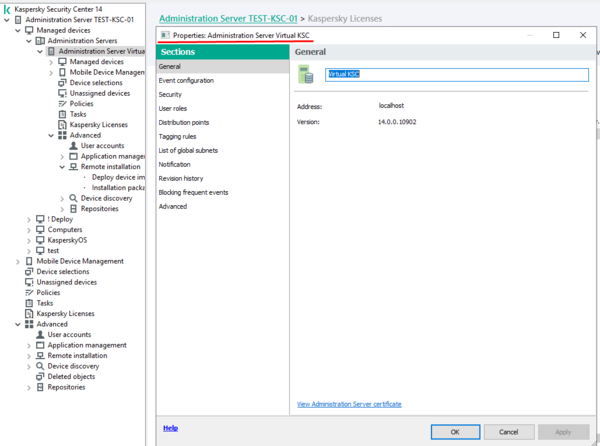600x446 pixels.
Task: Click the Tasks clipboard icon under Virtual KSC
Action: [x=62, y=114]
